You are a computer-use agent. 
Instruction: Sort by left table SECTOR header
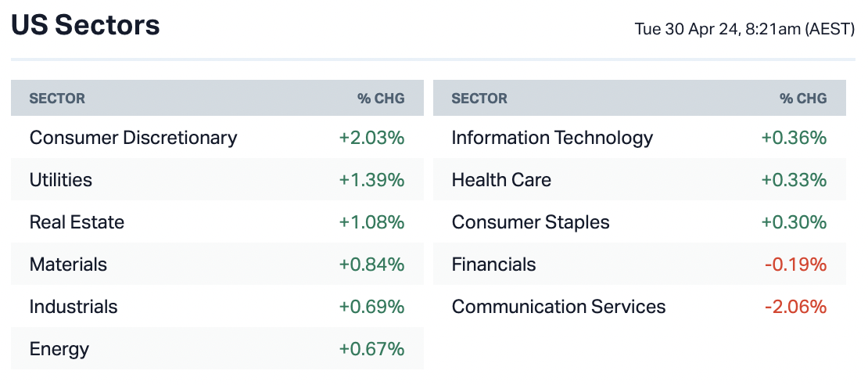pyautogui.click(x=57, y=99)
